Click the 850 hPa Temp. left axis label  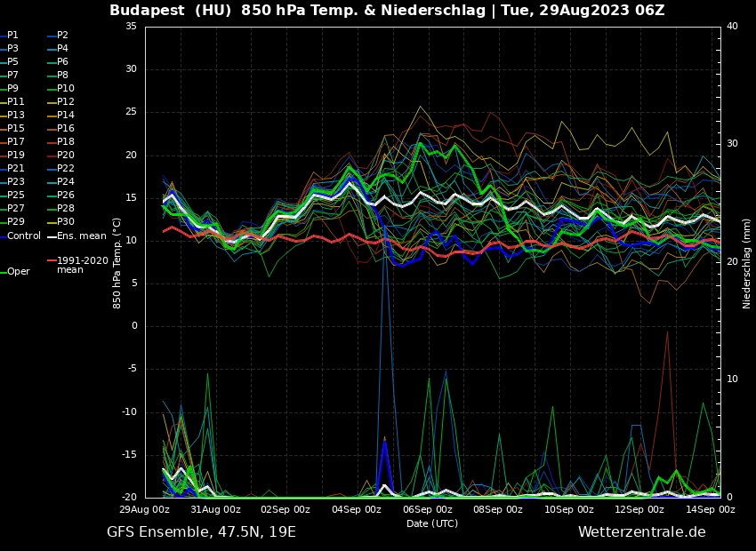[117, 263]
